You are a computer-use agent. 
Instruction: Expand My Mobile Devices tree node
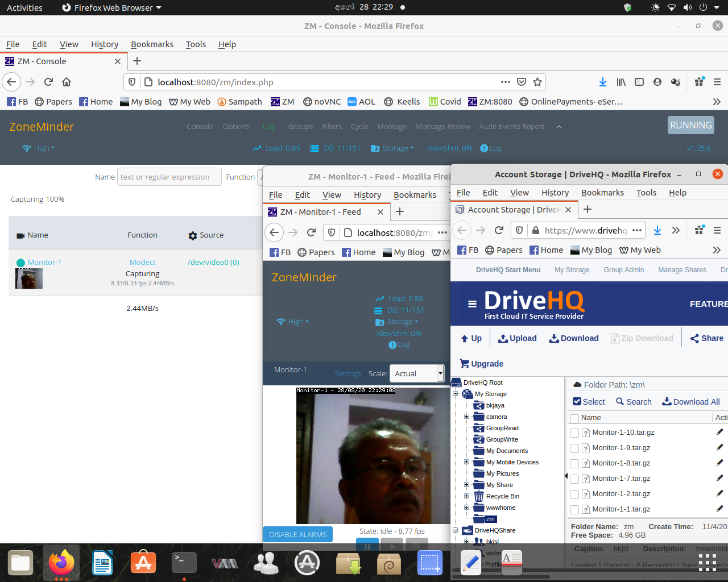point(466,462)
